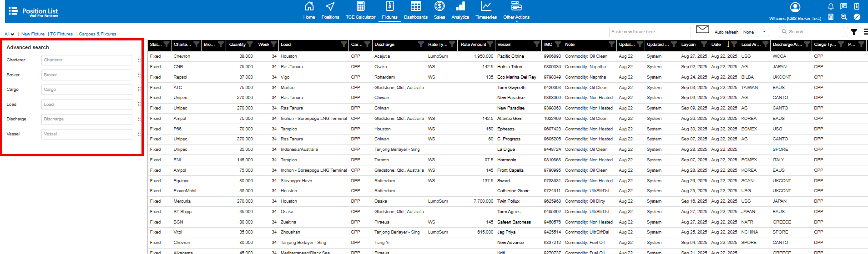Open the Cargoes & Fixtures link
This screenshot has height=254, width=868.
pos(97,34)
